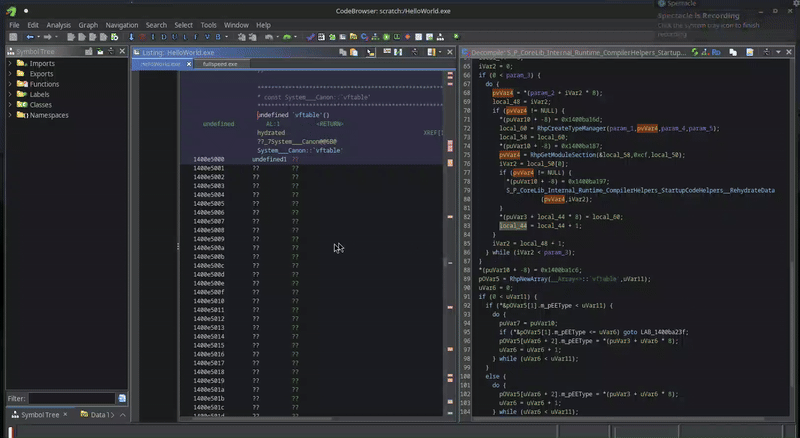Image resolution: width=800 pixels, height=438 pixels.
Task: Expand the Exports tree node
Action: [x=10, y=74]
